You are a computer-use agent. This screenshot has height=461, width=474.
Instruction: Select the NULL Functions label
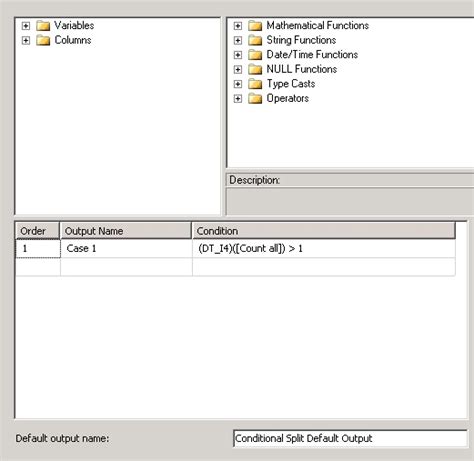302,69
